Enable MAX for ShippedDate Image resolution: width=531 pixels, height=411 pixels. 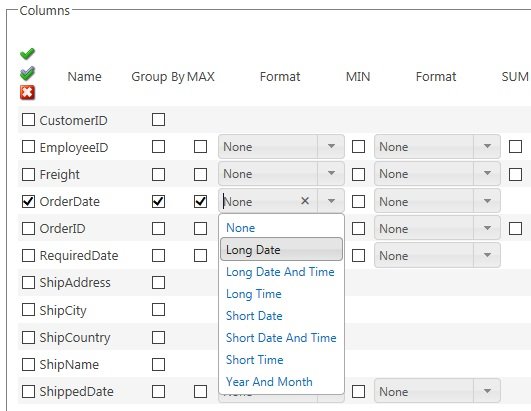point(200,392)
